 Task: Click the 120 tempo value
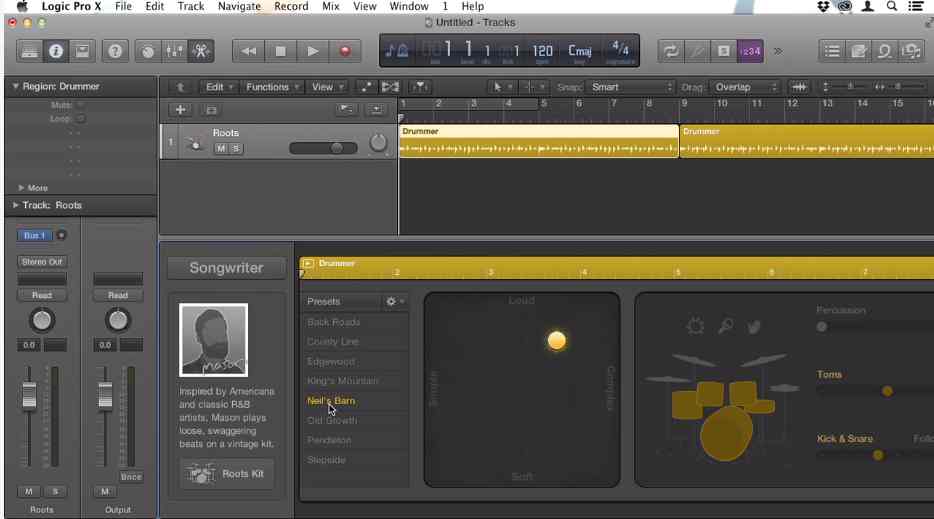point(542,51)
